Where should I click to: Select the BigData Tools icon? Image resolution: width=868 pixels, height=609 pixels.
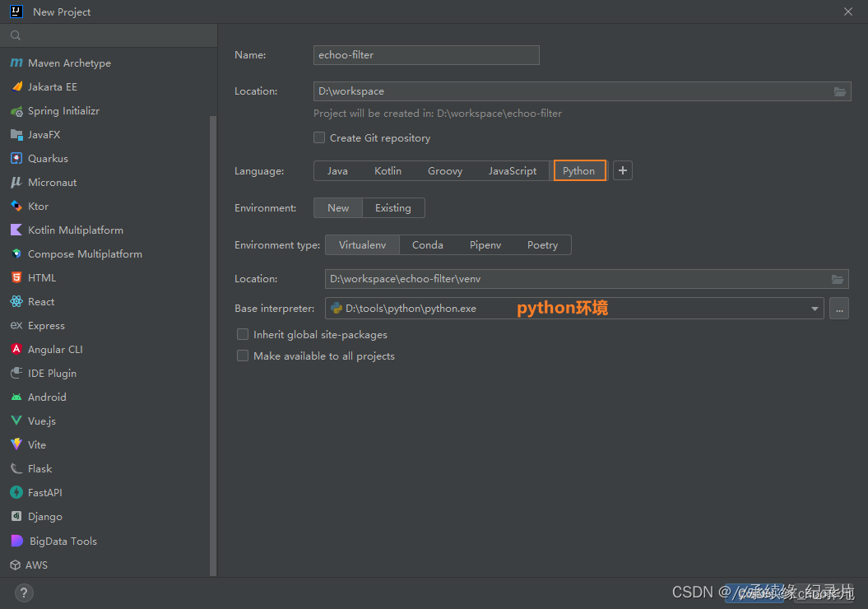[x=16, y=541]
